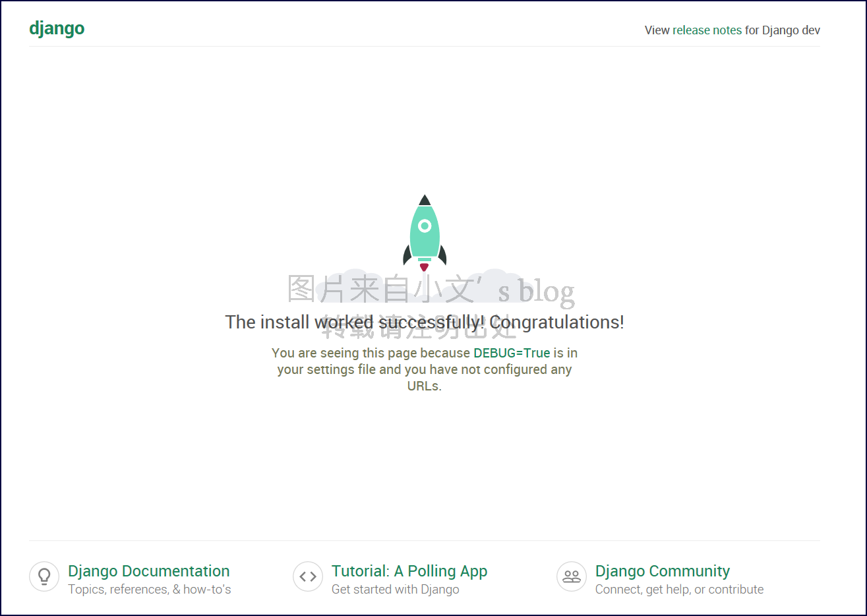Viewport: 867px width, 616px height.
Task: Click the rocket illustration
Action: click(x=425, y=233)
